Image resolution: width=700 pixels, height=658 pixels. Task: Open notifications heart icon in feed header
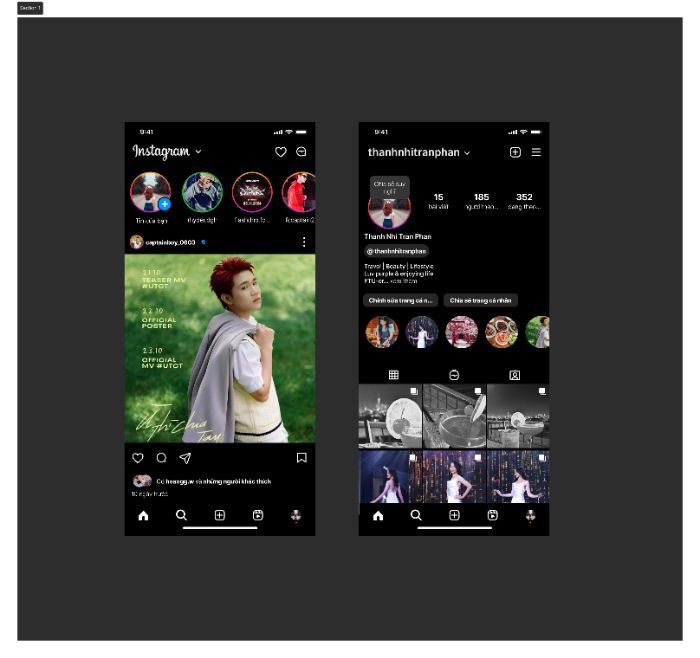tap(280, 152)
